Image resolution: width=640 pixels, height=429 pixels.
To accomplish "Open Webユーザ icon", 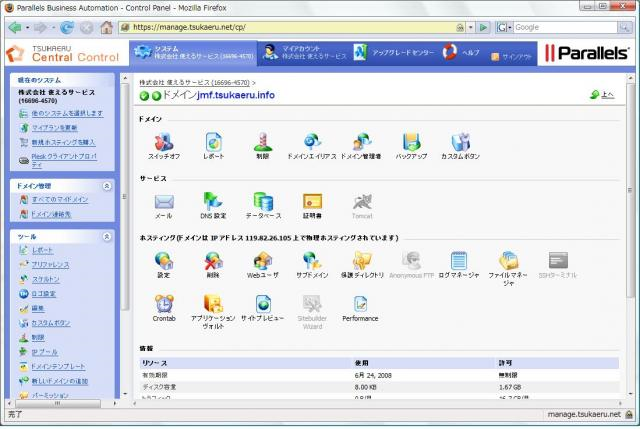I will pyautogui.click(x=263, y=260).
